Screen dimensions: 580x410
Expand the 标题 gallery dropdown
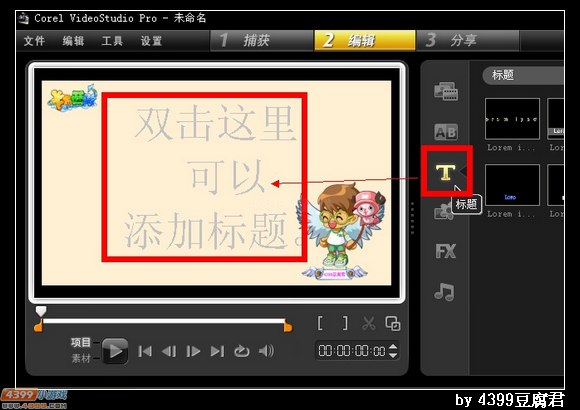point(523,76)
